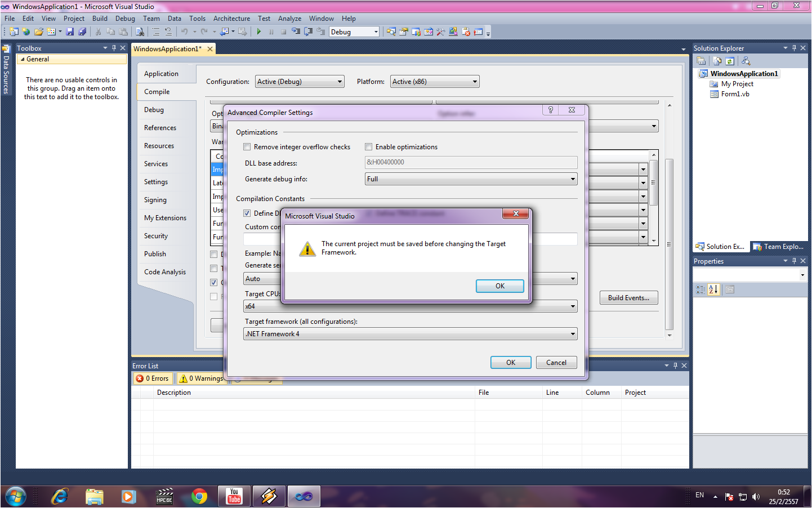Click the Refresh icon in Solution Explorer
Screen dimensions: 812x508
coord(730,61)
